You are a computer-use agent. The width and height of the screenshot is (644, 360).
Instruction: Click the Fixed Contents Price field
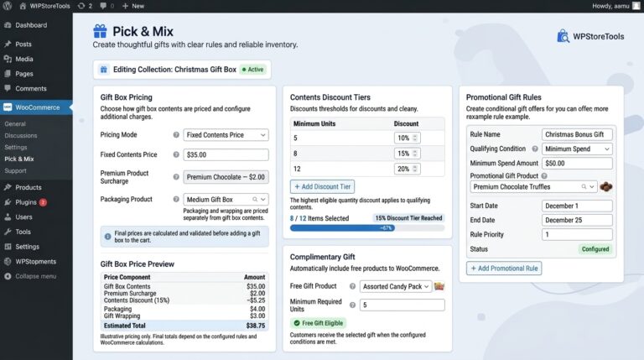point(226,154)
